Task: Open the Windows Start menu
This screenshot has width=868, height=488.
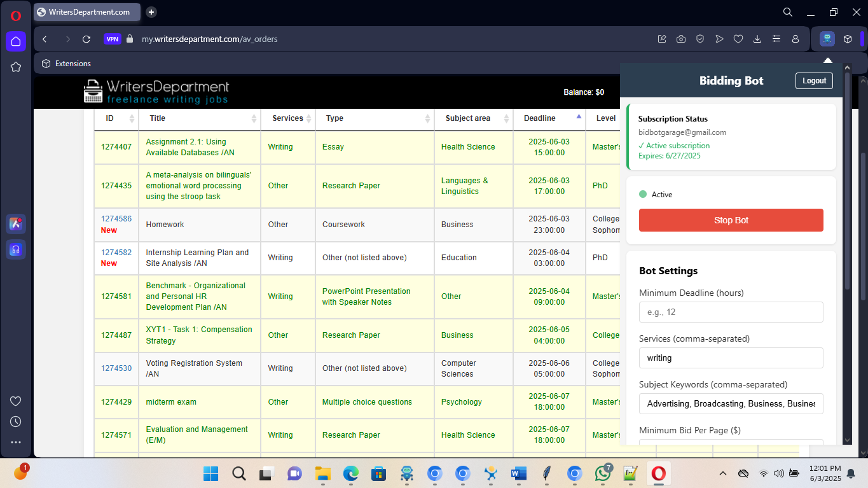Action: [x=210, y=473]
